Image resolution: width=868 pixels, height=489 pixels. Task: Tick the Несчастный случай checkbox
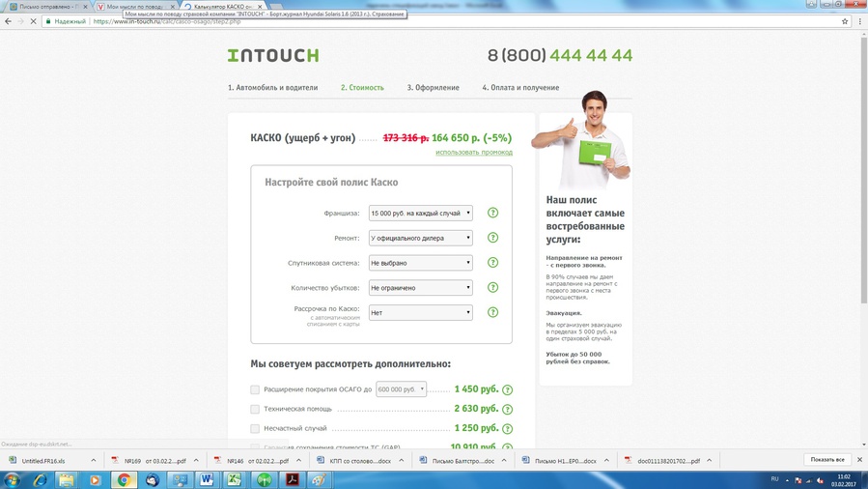click(255, 429)
